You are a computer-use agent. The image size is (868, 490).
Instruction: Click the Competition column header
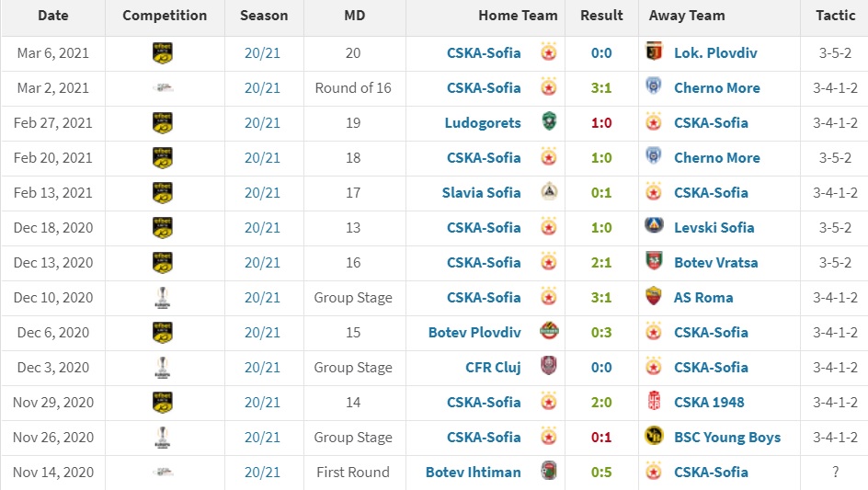165,16
